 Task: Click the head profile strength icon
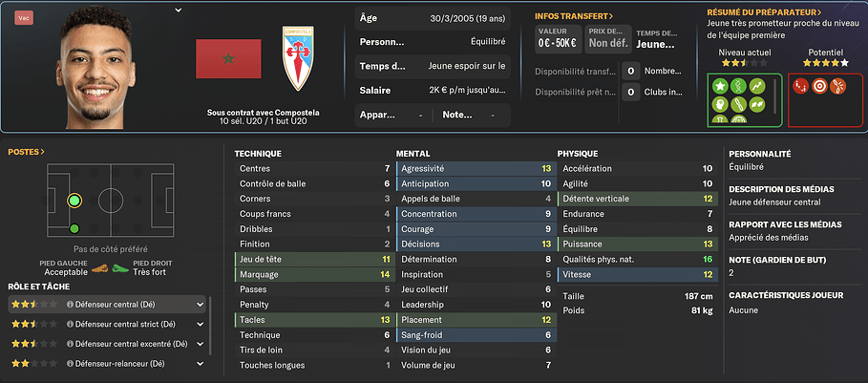tap(720, 104)
